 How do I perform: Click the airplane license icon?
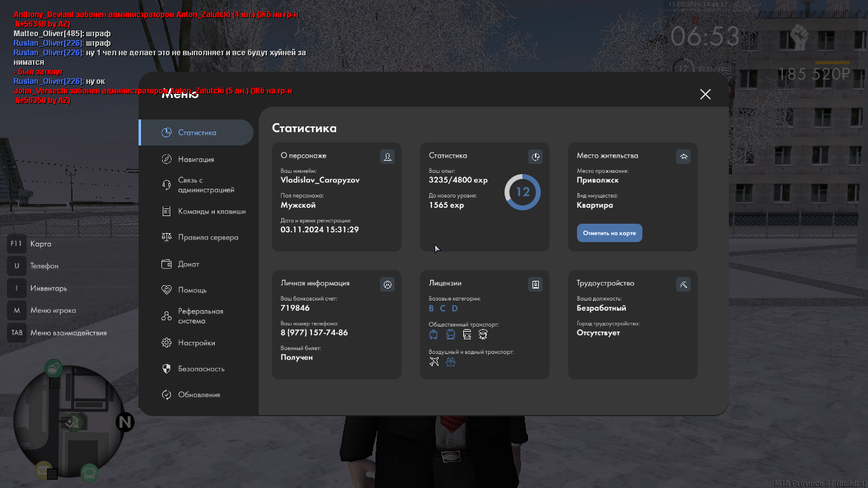pyautogui.click(x=434, y=362)
